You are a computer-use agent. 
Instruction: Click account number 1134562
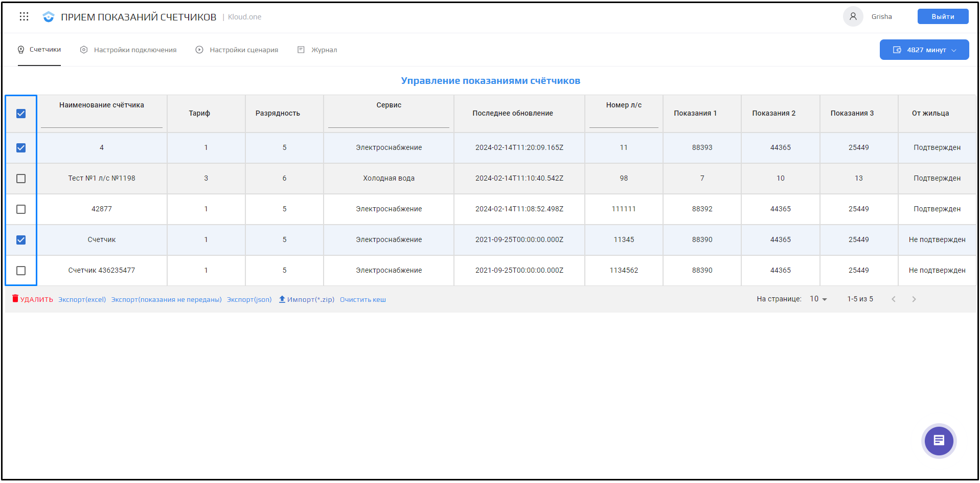click(624, 271)
